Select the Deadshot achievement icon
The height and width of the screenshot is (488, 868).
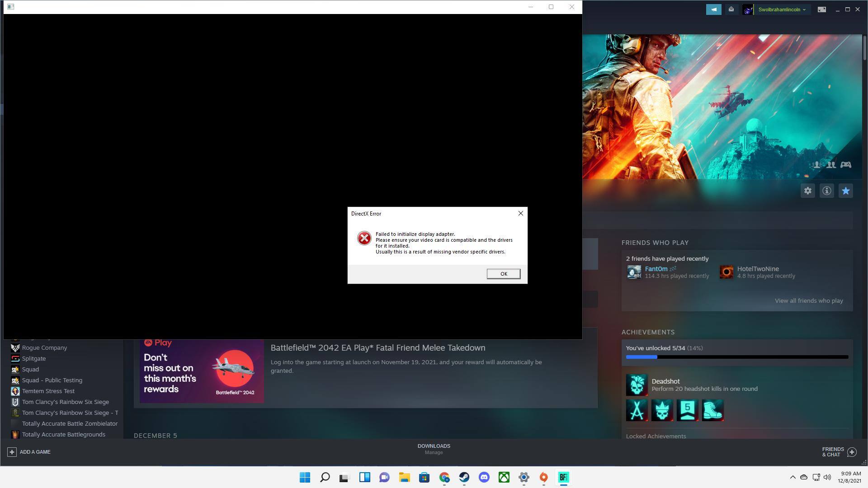[x=637, y=385]
